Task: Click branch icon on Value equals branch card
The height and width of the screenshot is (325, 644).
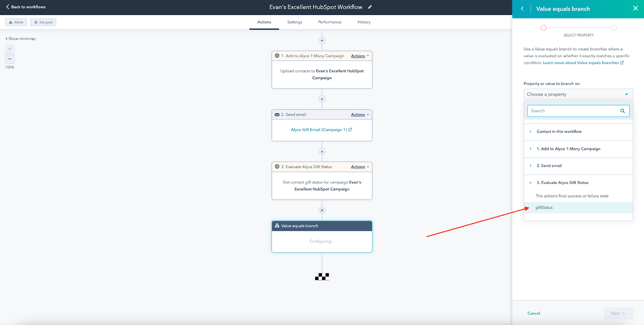Action: 277,226
